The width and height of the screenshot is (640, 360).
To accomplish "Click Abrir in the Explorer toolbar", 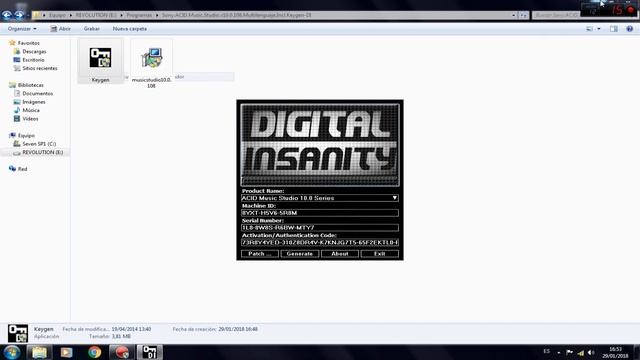I will click(60, 29).
